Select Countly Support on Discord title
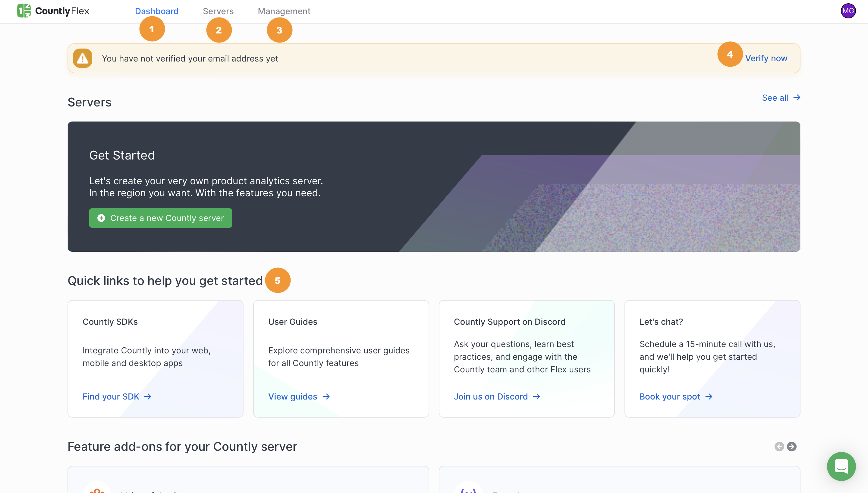Image resolution: width=868 pixels, height=493 pixels. (510, 322)
